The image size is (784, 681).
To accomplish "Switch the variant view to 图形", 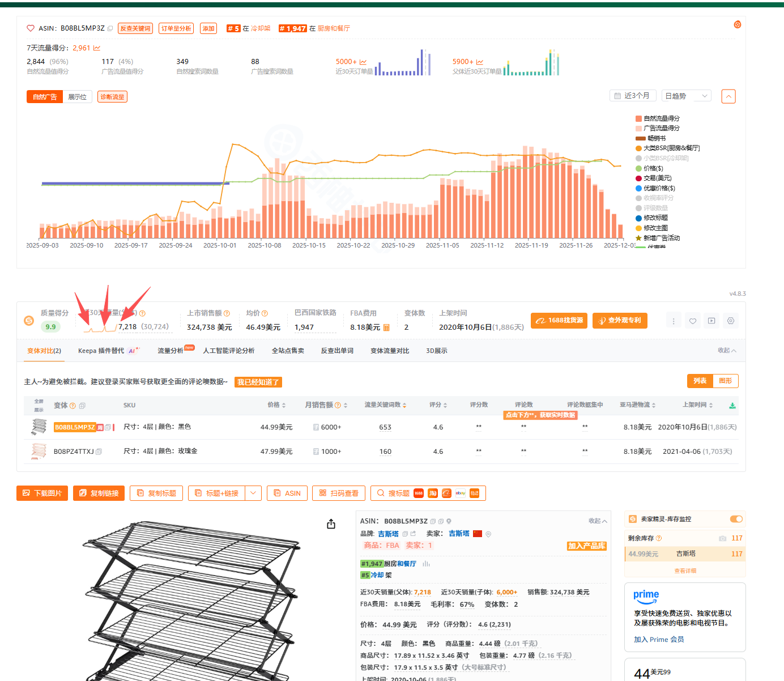I will pyautogui.click(x=725, y=381).
